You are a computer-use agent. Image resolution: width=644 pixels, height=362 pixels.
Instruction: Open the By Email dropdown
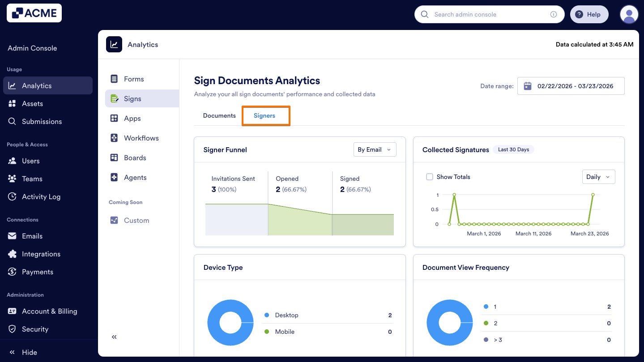(375, 149)
